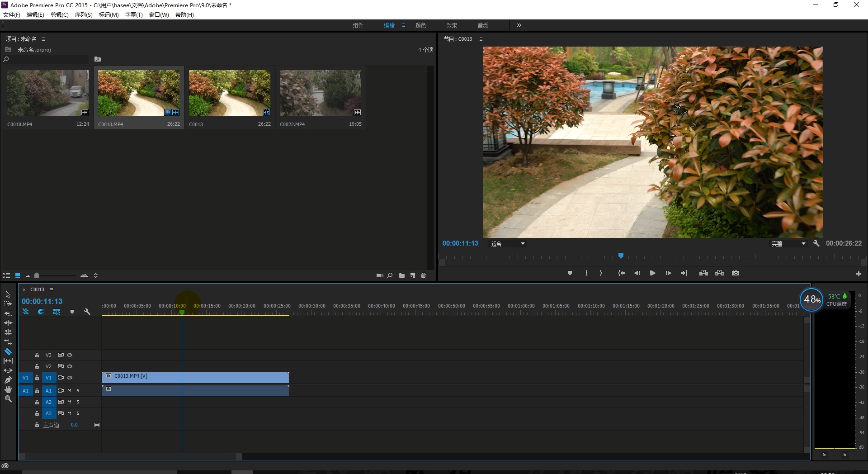The image size is (868, 474).
Task: Toggle lock on track V2
Action: (x=37, y=366)
